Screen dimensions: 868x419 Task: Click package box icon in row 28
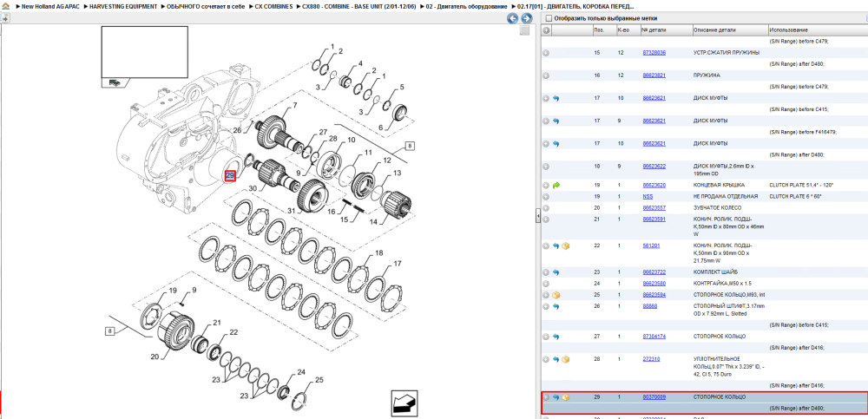click(x=566, y=359)
